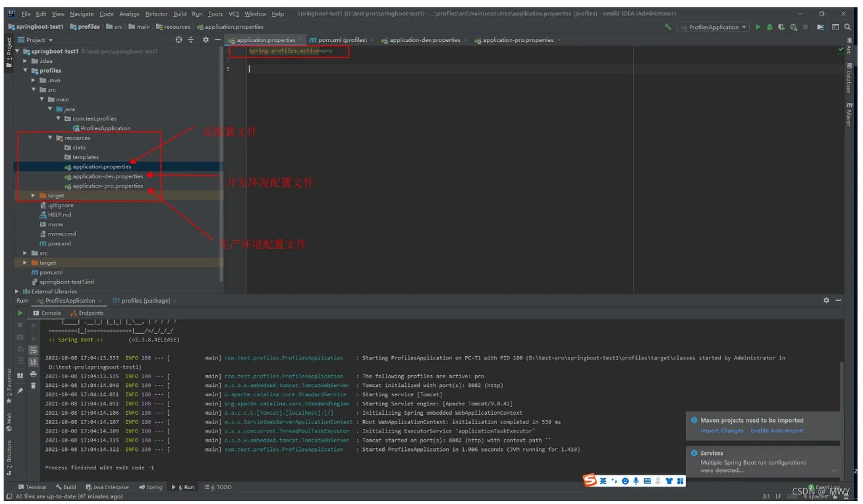This screenshot has height=504, width=863.
Task: Click the Profiler run icon in top toolbar
Action: pos(793,27)
